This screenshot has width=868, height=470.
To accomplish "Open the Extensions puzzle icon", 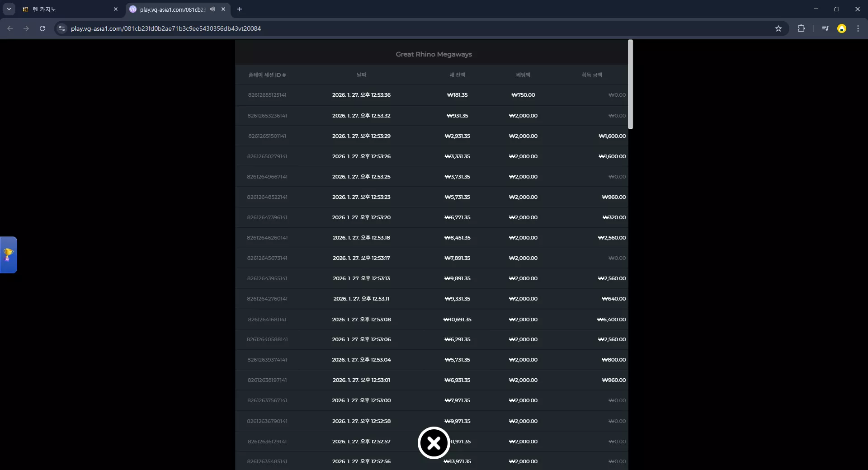I will [x=801, y=28].
